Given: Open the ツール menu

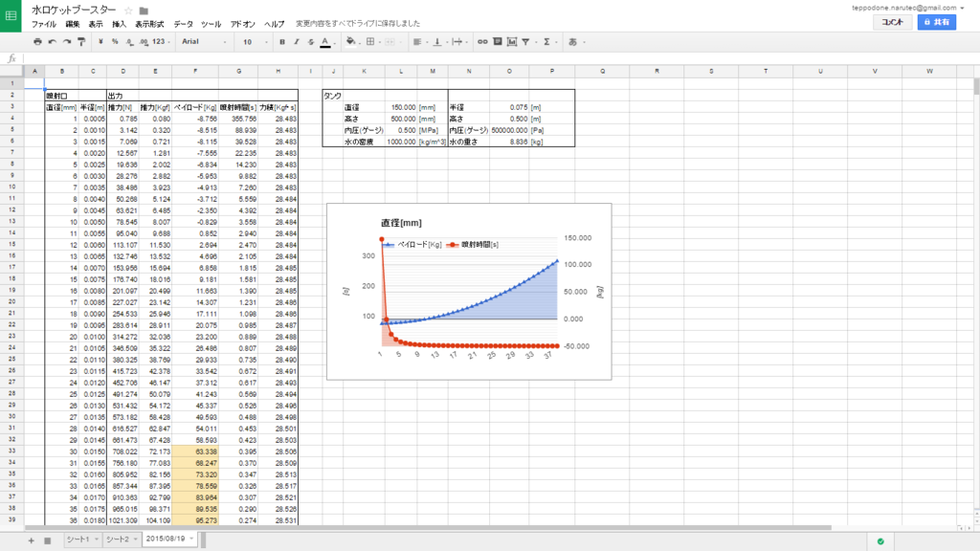Looking at the screenshot, I should pyautogui.click(x=212, y=24).
